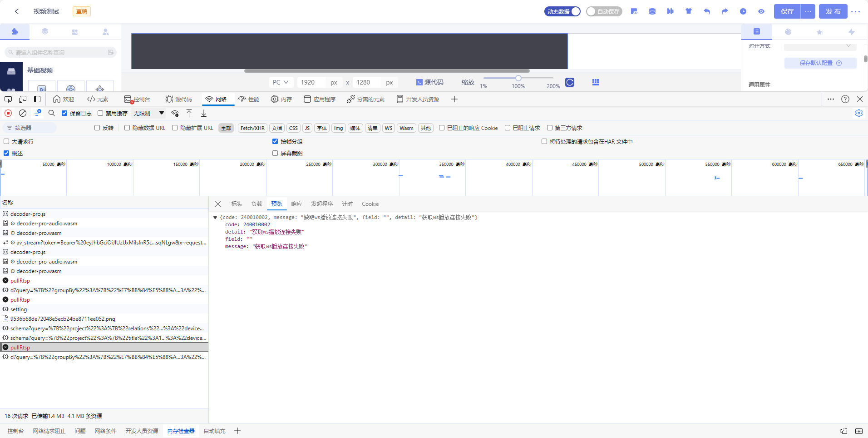Select the WS filter button
Viewport: 868px width, 438px height.
pyautogui.click(x=389, y=128)
